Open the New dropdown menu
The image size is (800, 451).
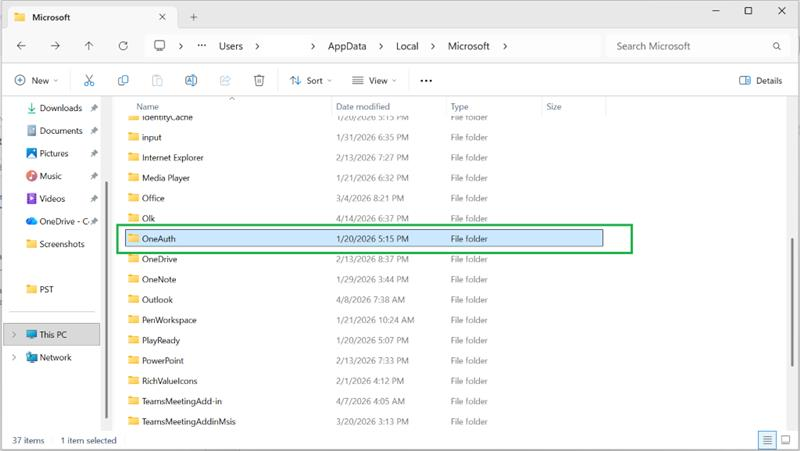click(x=36, y=81)
